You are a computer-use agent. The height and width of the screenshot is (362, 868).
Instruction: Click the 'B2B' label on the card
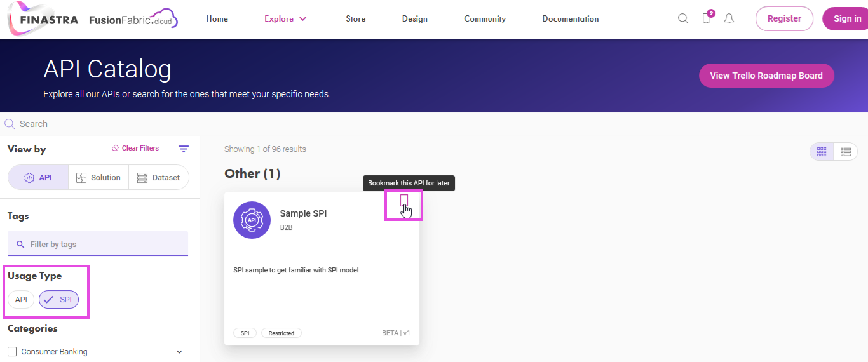(x=286, y=227)
